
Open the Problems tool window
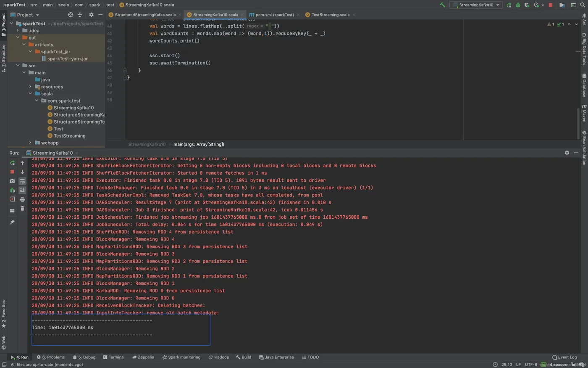(51, 357)
